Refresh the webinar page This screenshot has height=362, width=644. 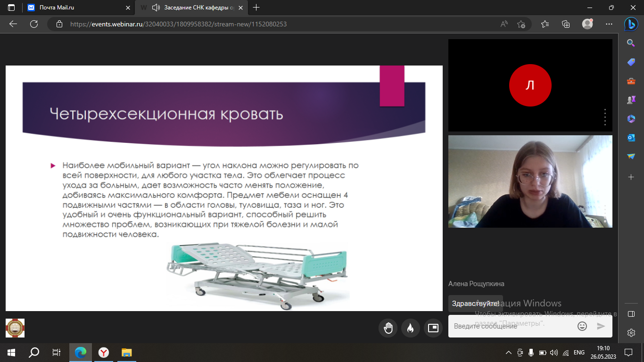click(x=33, y=24)
